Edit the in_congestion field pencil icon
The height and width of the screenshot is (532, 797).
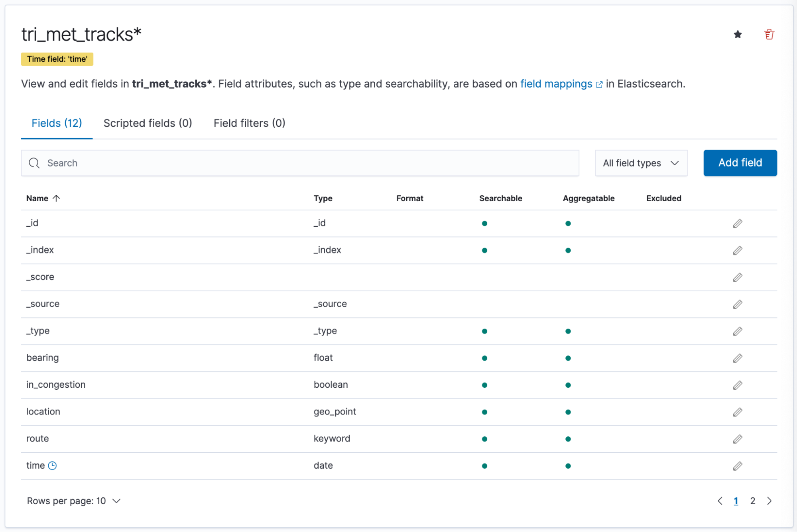pos(738,385)
